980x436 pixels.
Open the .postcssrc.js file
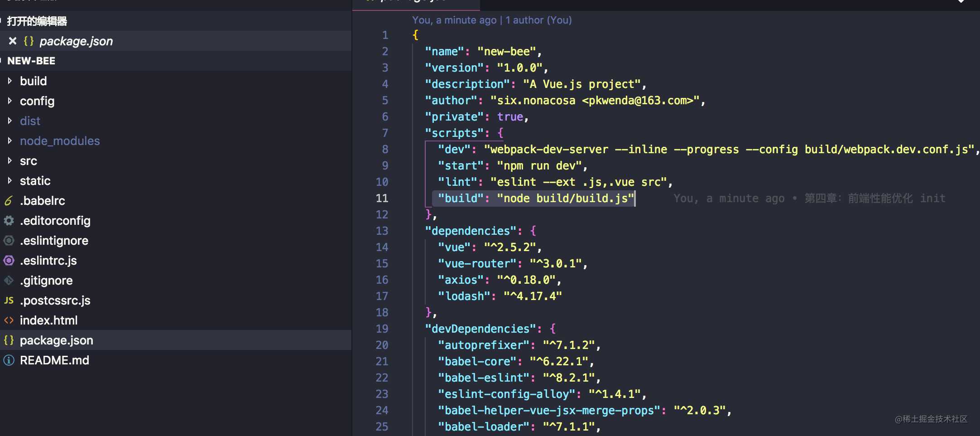(55, 300)
